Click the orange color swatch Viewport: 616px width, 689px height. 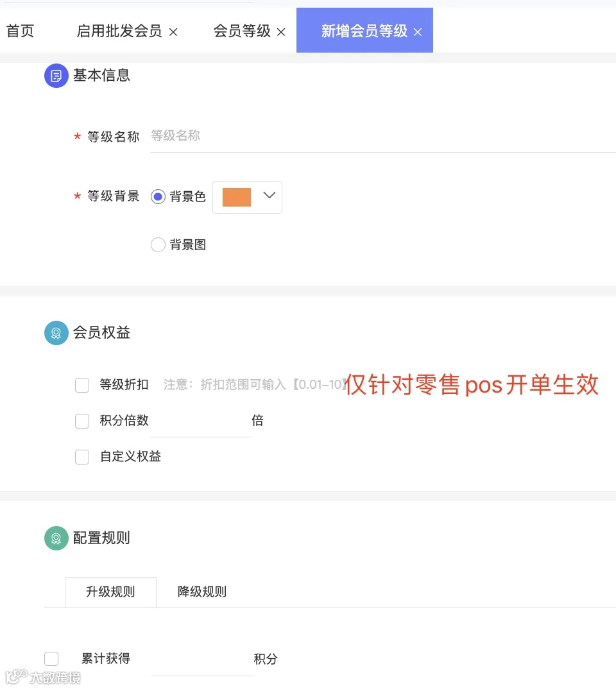[x=236, y=197]
